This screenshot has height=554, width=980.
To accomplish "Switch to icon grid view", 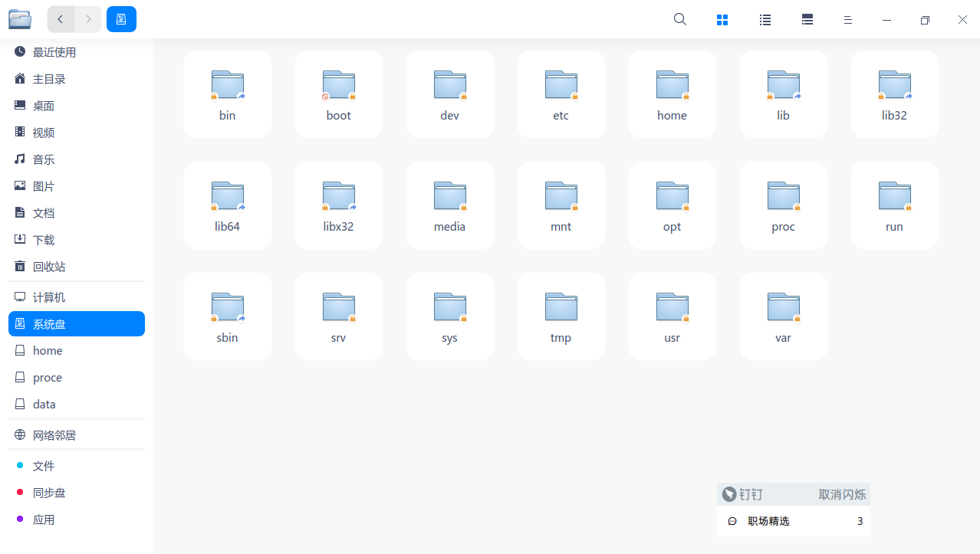I will pos(722,20).
